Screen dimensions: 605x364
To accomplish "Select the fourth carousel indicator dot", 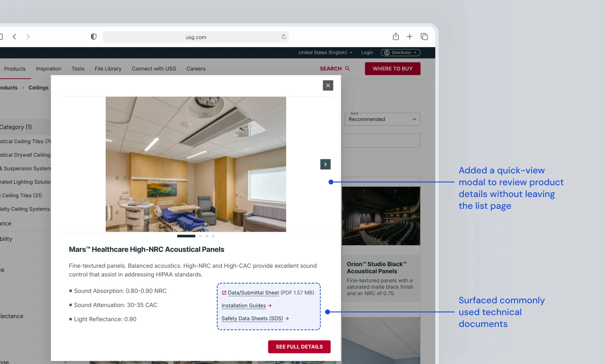I will click(x=213, y=236).
